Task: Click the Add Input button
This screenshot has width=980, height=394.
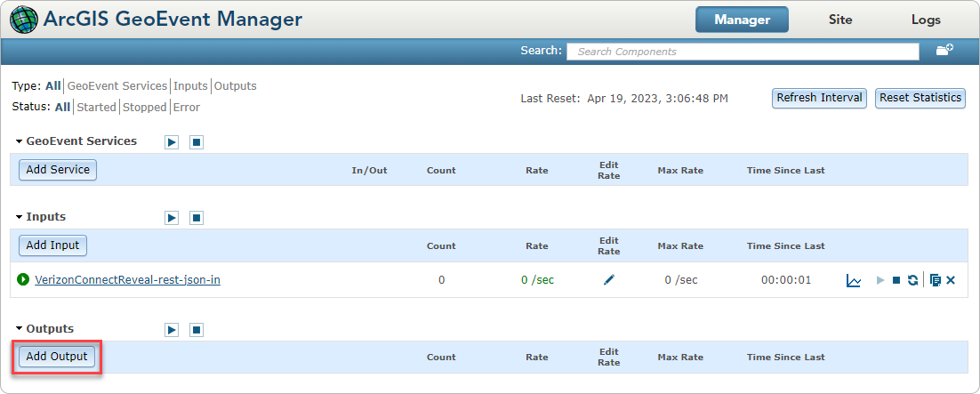Action: click(52, 245)
